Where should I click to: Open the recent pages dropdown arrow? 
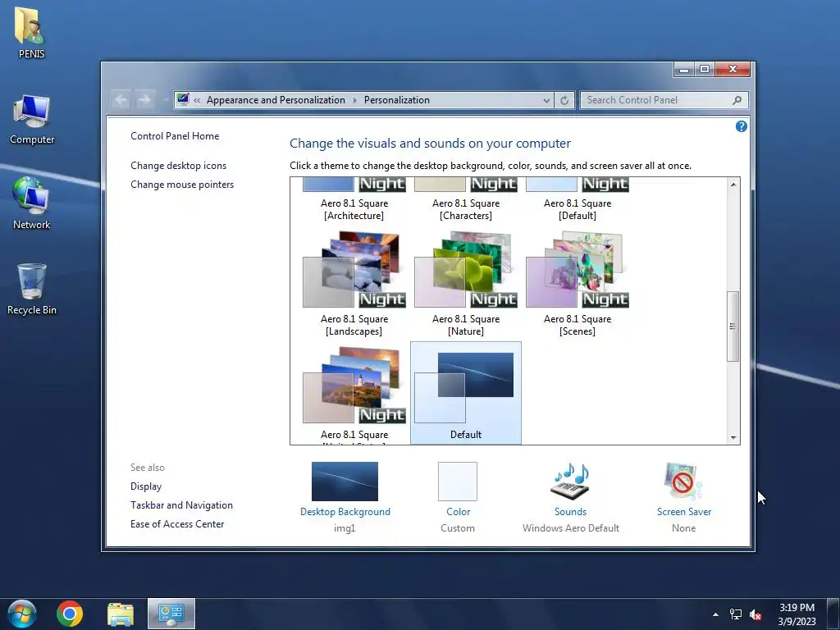[x=166, y=100]
